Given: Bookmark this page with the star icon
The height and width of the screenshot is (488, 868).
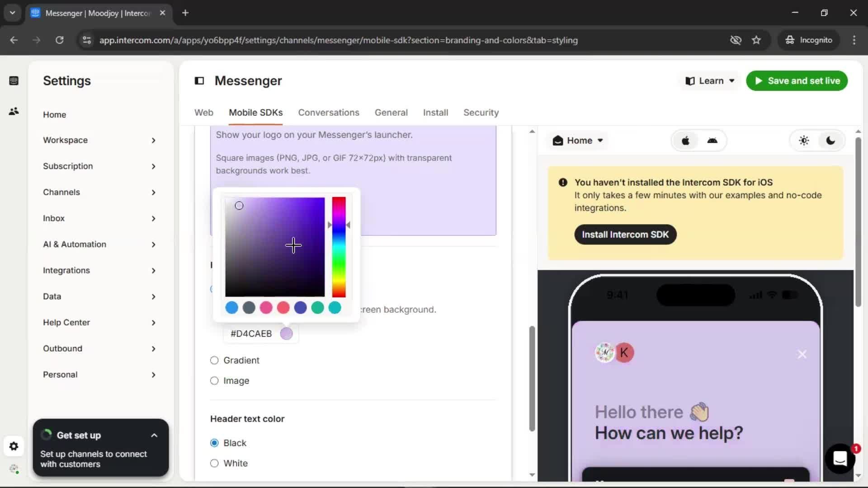Looking at the screenshot, I should pos(756,40).
